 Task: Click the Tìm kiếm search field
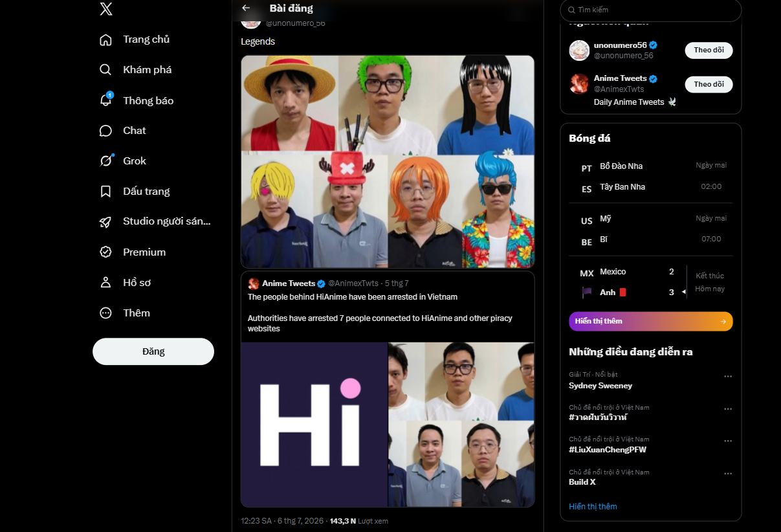[651, 10]
